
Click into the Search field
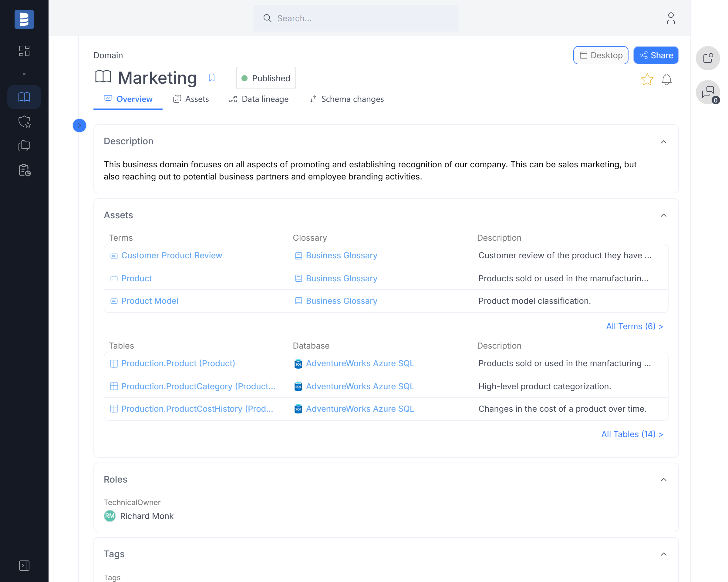356,18
